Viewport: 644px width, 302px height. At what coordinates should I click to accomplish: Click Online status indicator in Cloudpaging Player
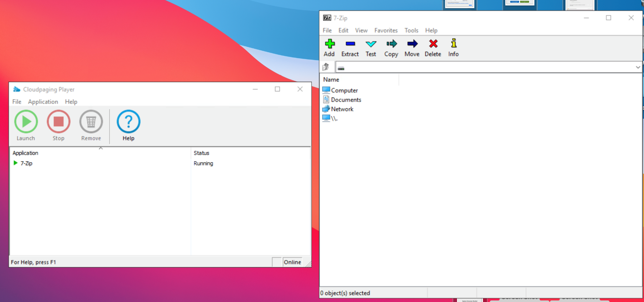[292, 262]
